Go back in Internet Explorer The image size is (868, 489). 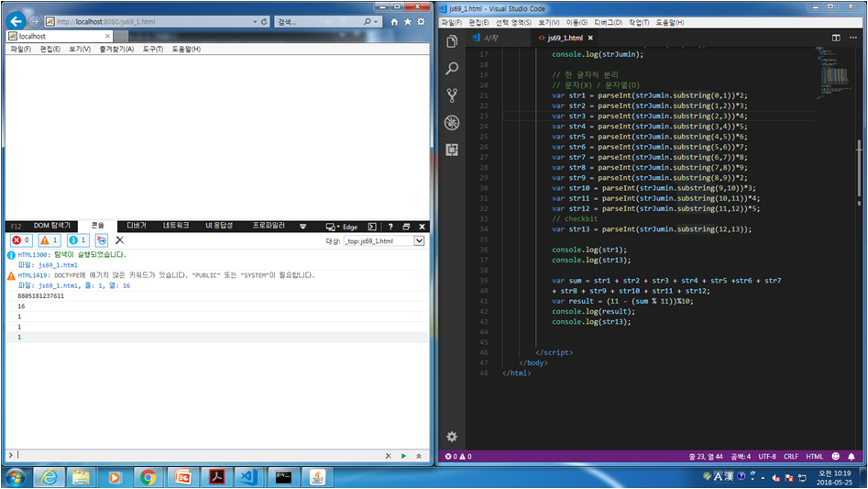(16, 22)
